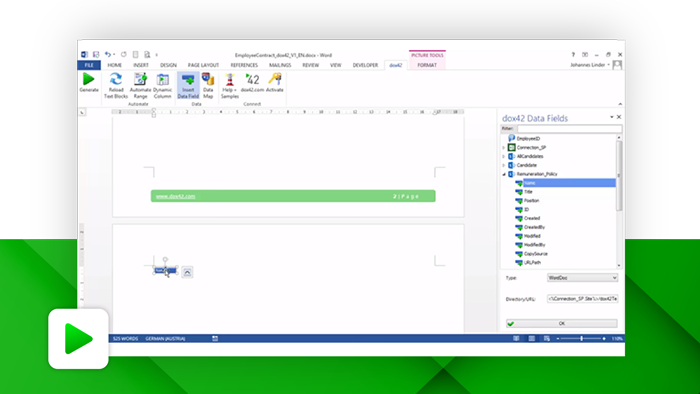This screenshot has height=394, width=700.
Task: Click the Undo arrow
Action: (x=108, y=54)
